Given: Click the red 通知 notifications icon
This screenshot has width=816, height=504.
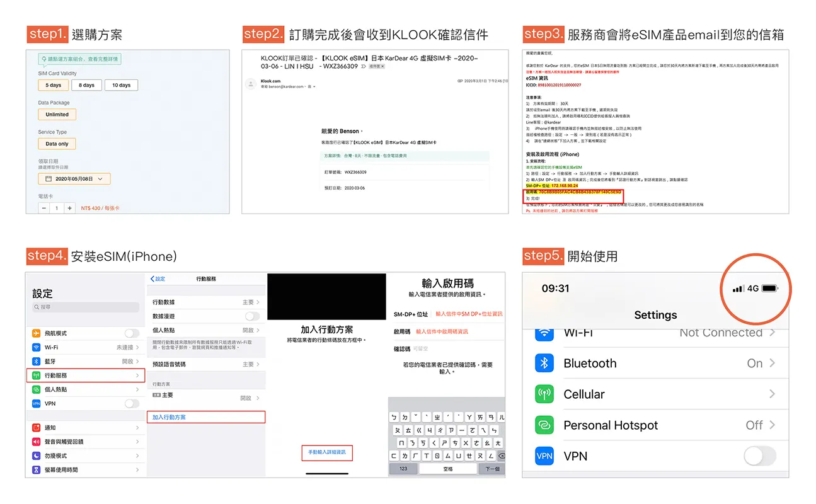Looking at the screenshot, I should pyautogui.click(x=37, y=428).
